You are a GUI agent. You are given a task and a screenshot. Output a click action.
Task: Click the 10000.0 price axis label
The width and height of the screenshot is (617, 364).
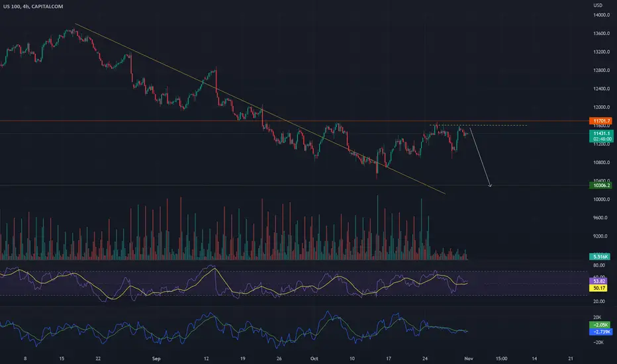(602, 199)
